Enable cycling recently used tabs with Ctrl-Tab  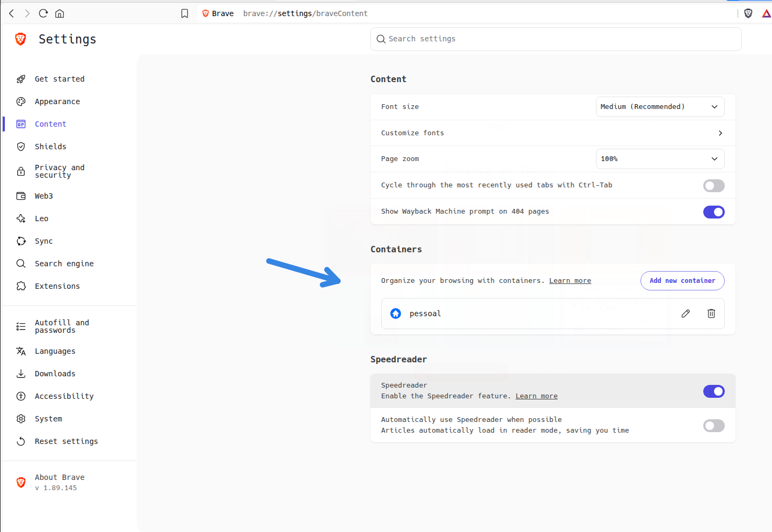pyautogui.click(x=714, y=186)
